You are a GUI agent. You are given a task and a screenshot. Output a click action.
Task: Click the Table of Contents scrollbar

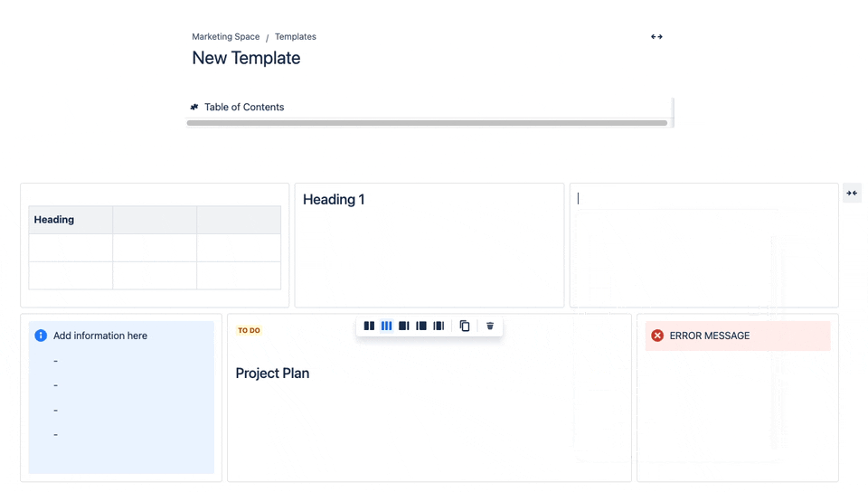(x=427, y=123)
